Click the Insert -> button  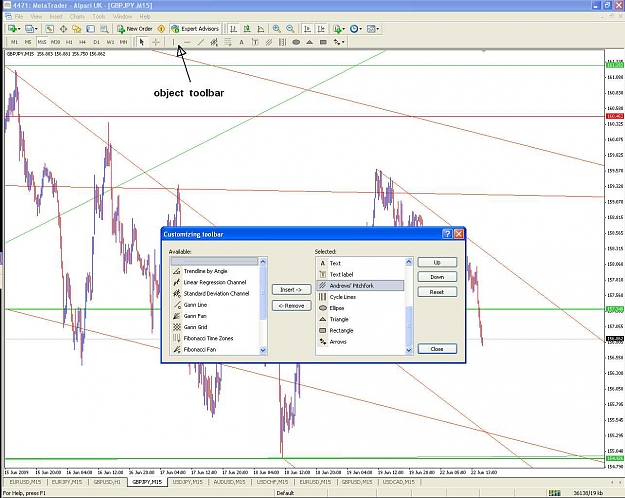pyautogui.click(x=291, y=289)
